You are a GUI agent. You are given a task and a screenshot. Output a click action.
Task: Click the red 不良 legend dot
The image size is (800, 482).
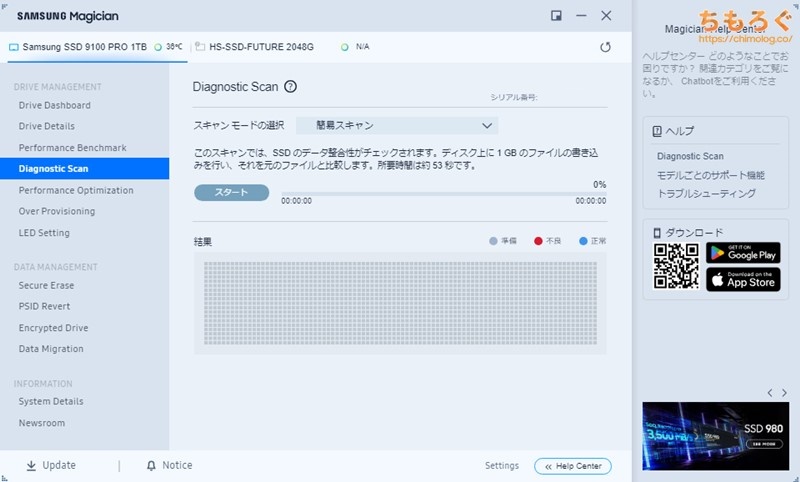tap(538, 241)
